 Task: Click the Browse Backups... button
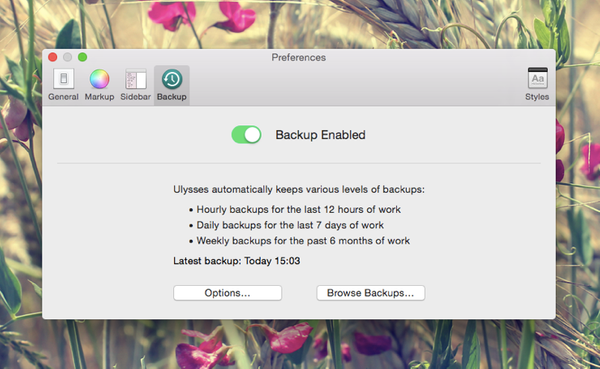(x=370, y=293)
